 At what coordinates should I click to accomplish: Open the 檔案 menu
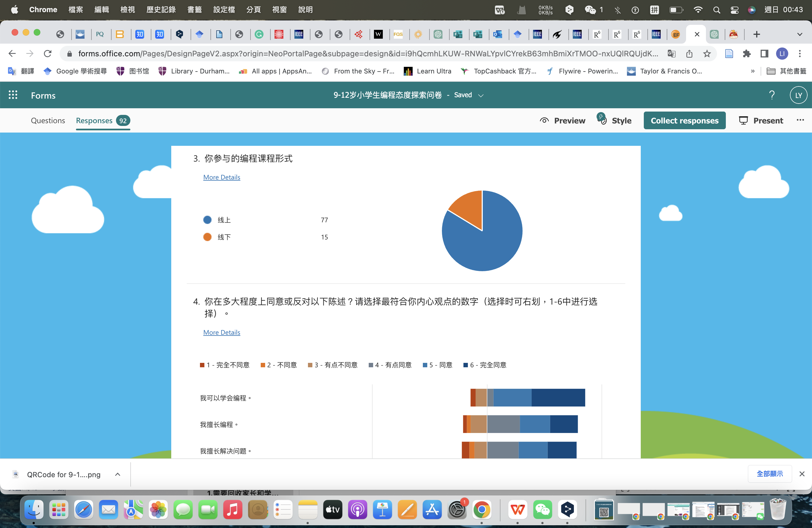pos(75,10)
